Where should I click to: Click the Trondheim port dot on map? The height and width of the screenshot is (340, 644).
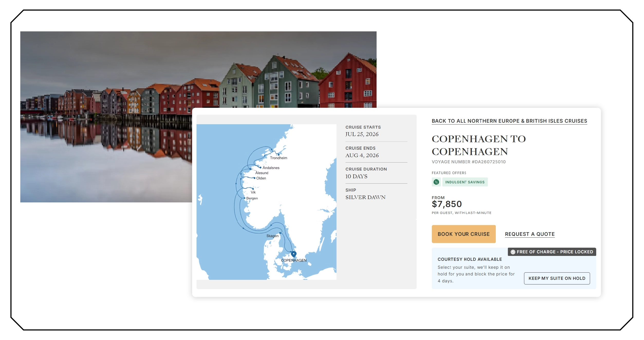click(278, 155)
